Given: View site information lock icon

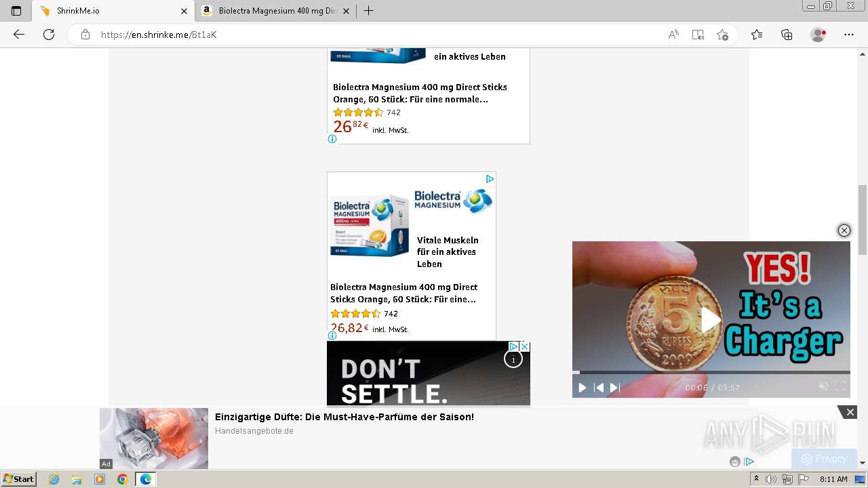Looking at the screenshot, I should (x=85, y=35).
